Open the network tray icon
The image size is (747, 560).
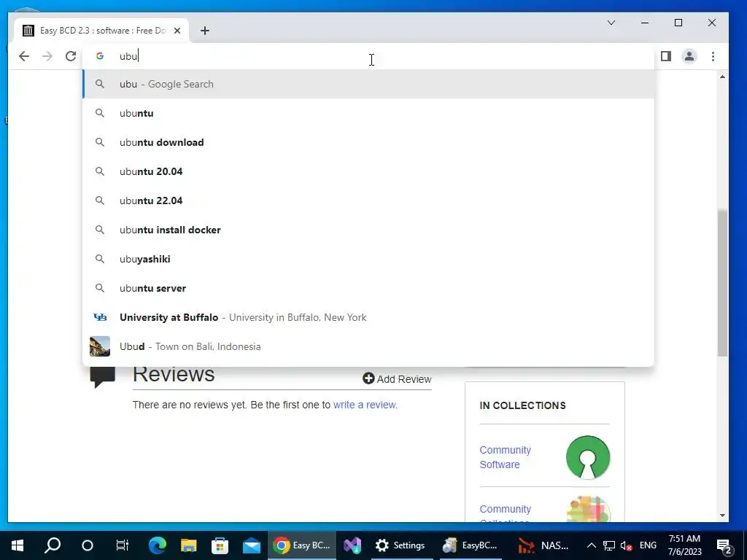(x=609, y=545)
